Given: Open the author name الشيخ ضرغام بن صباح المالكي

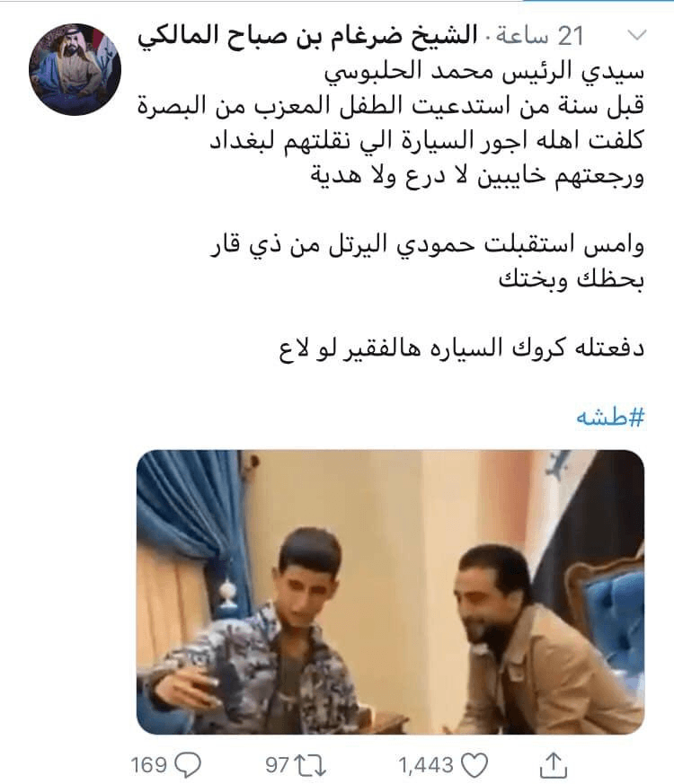Looking at the screenshot, I should click(x=307, y=36).
